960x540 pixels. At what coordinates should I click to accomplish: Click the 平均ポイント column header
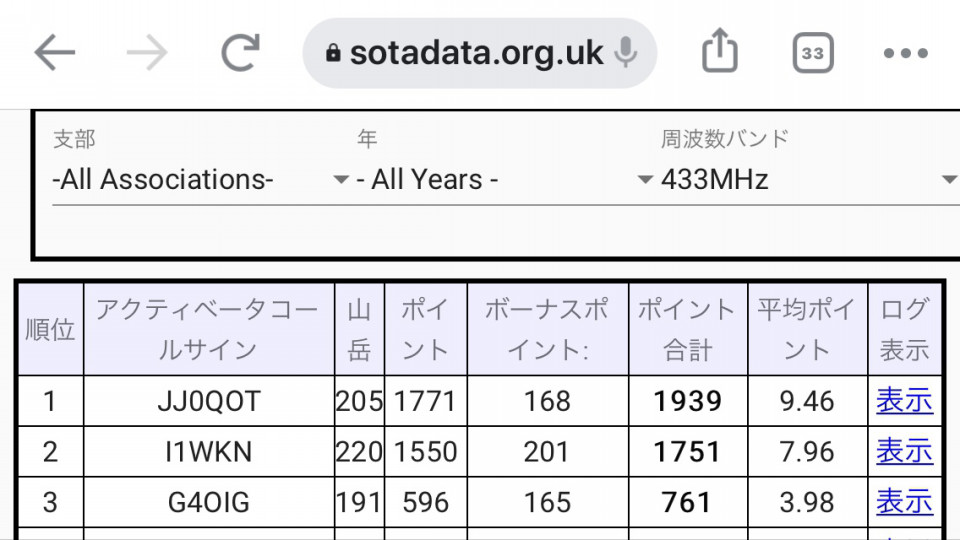tap(807, 329)
